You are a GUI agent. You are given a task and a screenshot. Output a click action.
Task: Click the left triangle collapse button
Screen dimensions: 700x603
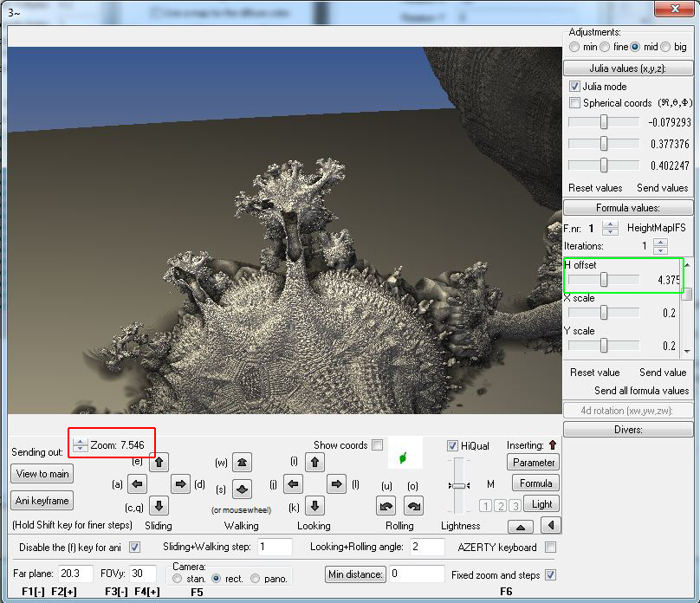click(x=550, y=525)
